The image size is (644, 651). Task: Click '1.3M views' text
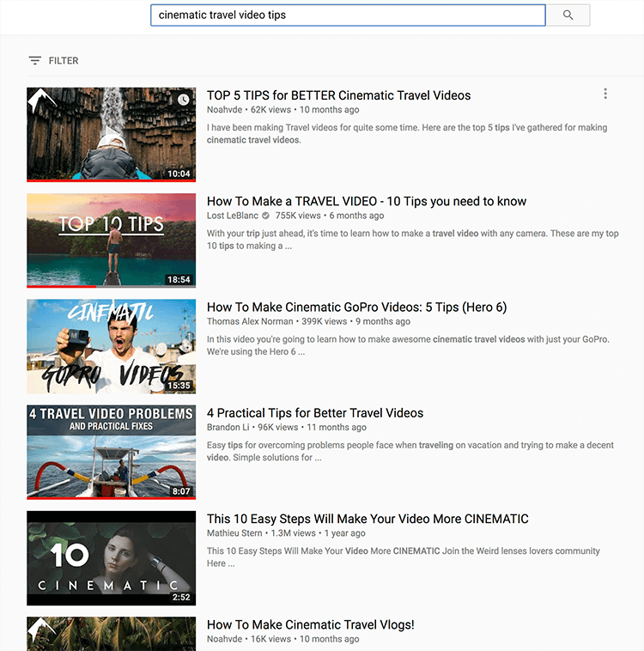(293, 533)
